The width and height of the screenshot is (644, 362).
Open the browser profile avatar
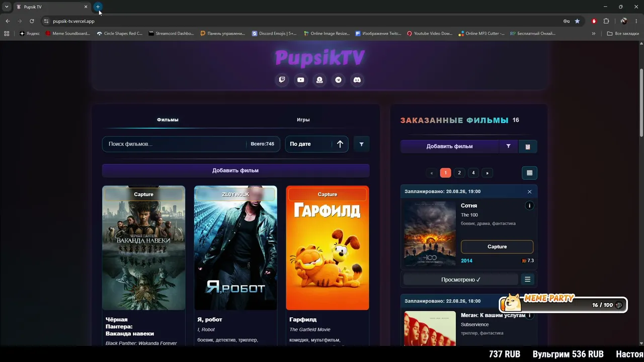624,21
